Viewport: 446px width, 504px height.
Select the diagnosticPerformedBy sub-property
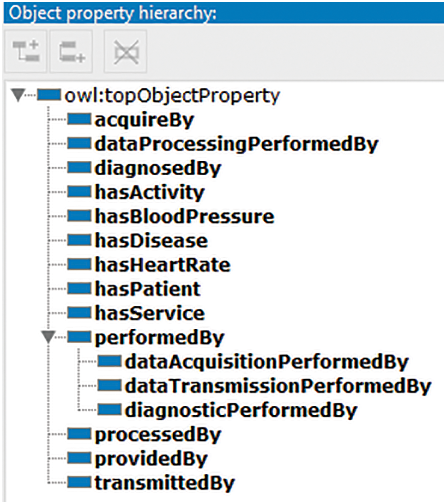(241, 410)
